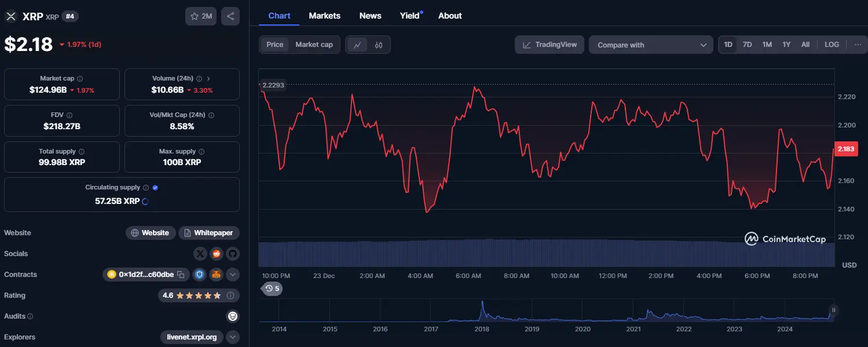Open the livenet.xrpl.org explorer link
The height and width of the screenshot is (347, 868).
(x=192, y=337)
